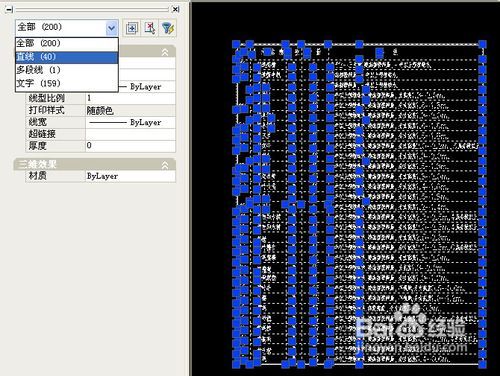
Task: Choose 多段线 (1) from the list
Action: (x=67, y=70)
